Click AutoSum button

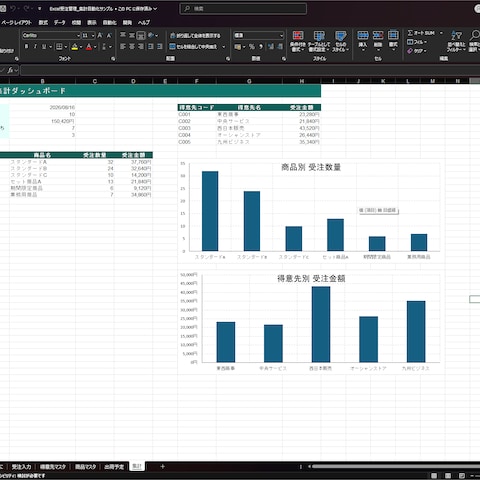421,33
